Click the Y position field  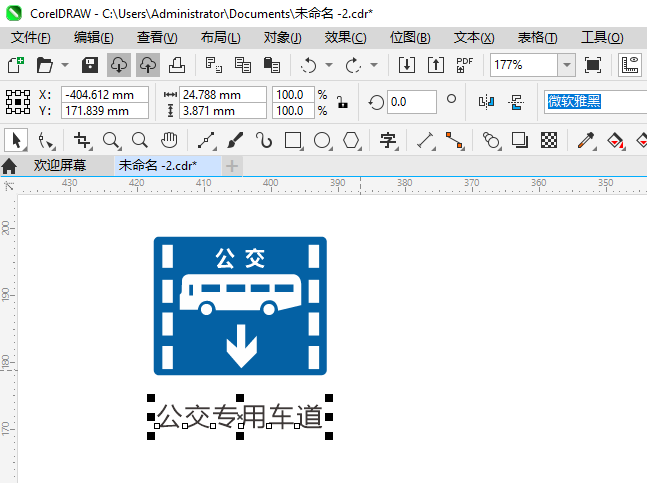click(105, 111)
